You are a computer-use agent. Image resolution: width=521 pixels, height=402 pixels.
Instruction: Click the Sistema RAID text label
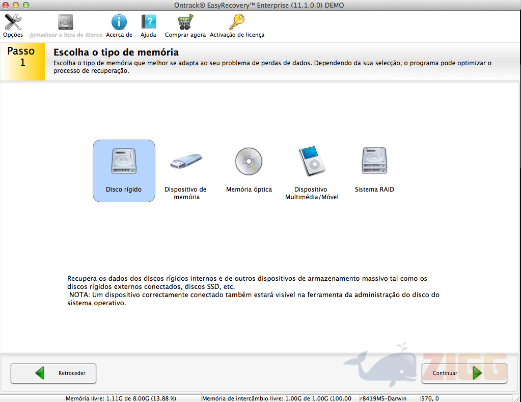(374, 190)
